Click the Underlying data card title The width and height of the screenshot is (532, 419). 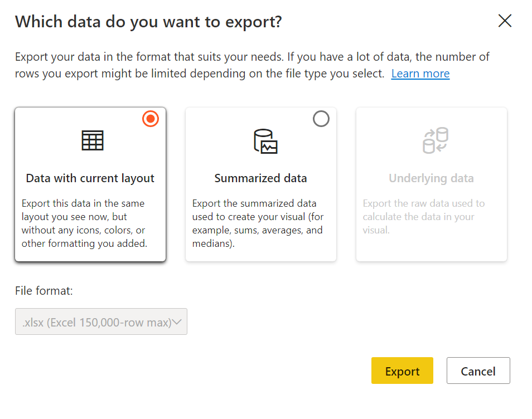click(x=431, y=178)
